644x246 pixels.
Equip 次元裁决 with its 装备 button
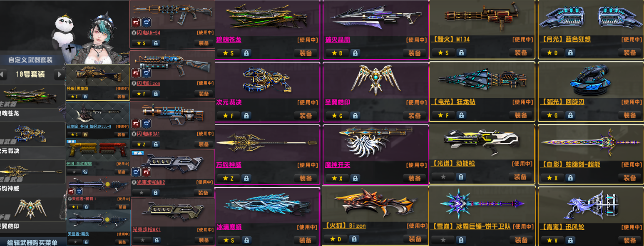[x=305, y=115]
